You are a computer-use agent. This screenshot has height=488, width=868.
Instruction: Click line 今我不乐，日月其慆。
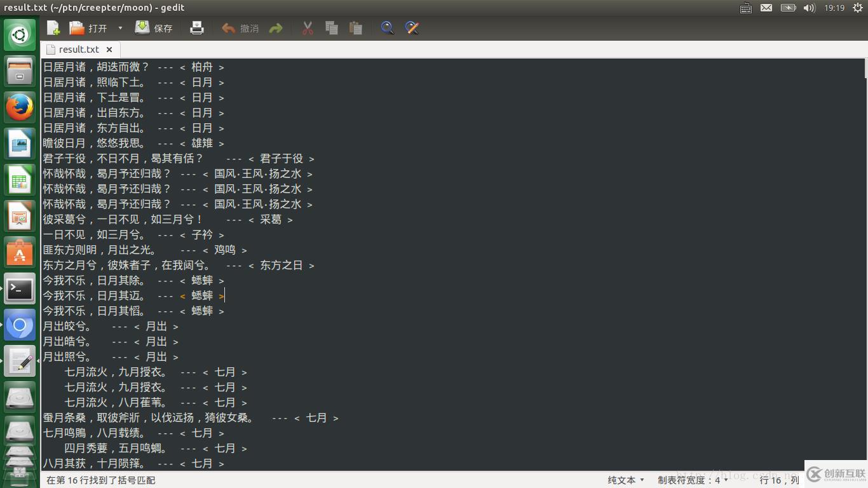[x=133, y=311]
